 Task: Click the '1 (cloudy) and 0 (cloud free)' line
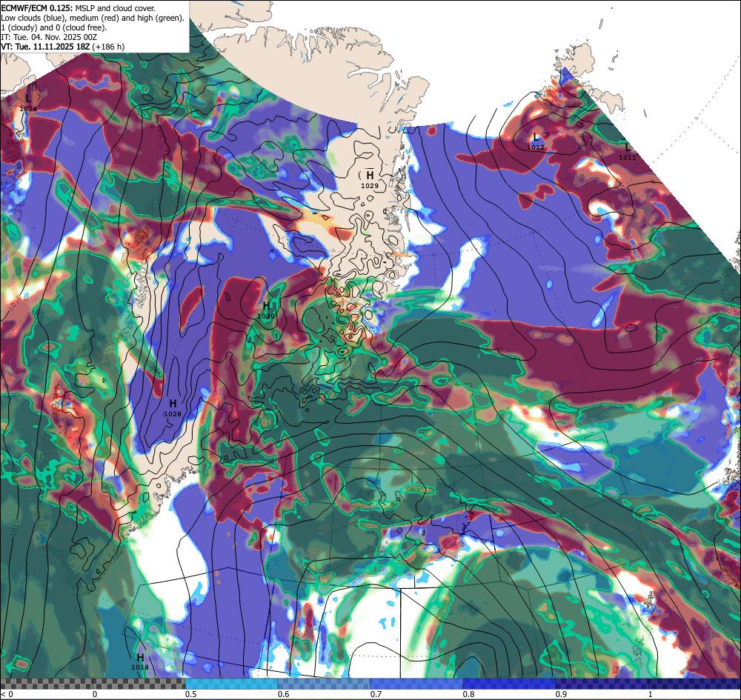(54, 27)
